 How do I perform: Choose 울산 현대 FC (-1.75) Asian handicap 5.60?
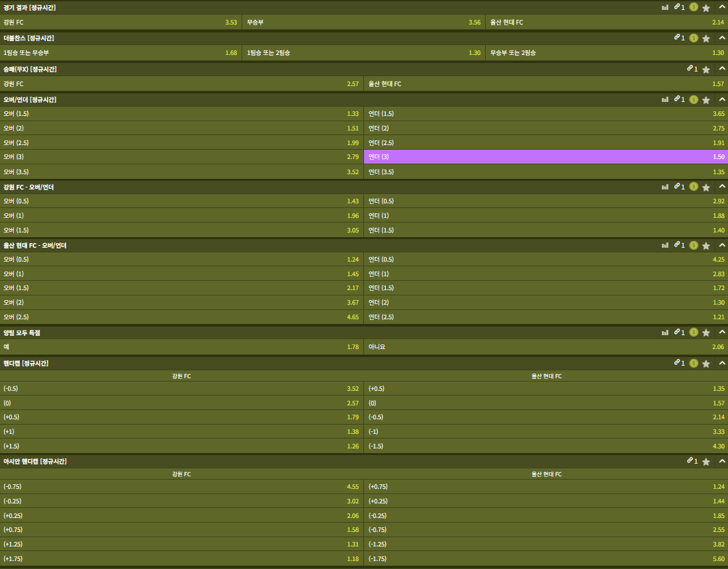[545, 558]
